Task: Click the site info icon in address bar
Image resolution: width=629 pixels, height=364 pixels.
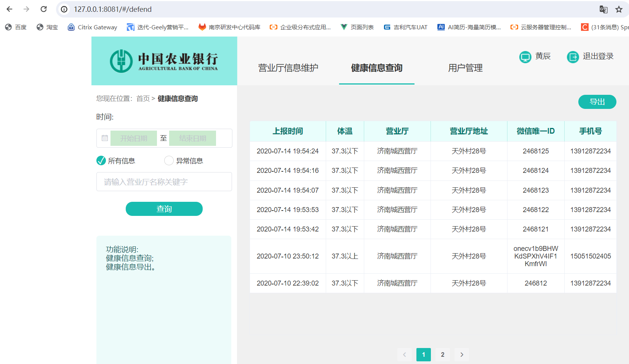Action: [64, 9]
